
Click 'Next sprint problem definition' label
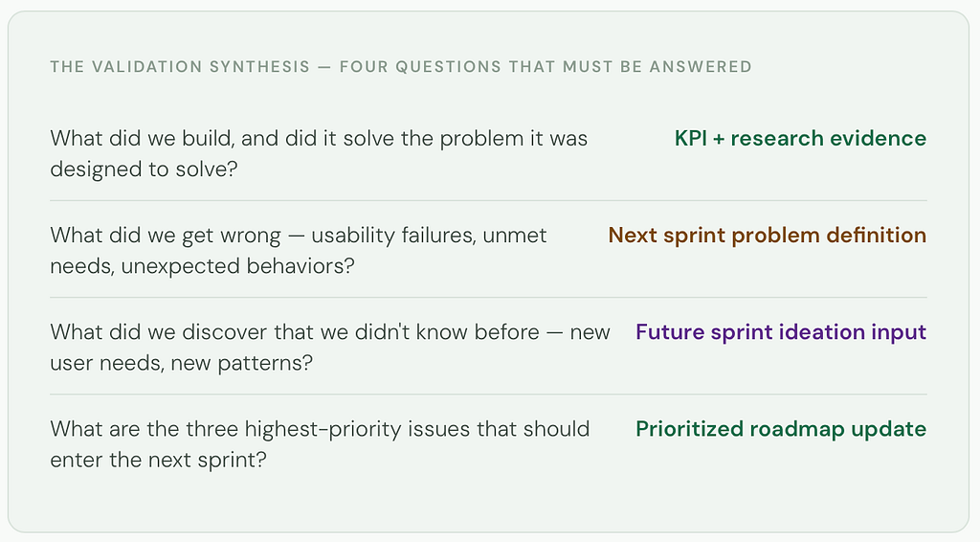pos(767,235)
